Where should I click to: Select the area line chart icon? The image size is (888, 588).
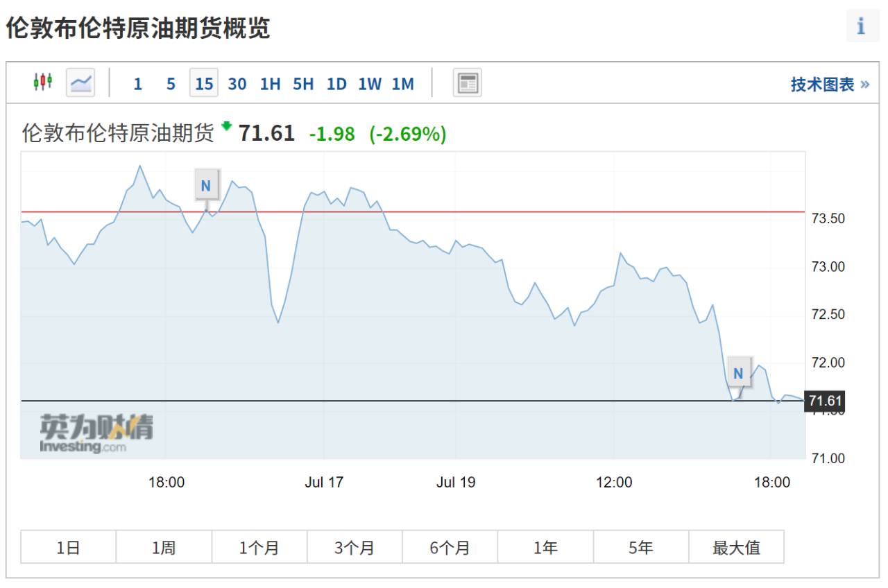pos(80,83)
